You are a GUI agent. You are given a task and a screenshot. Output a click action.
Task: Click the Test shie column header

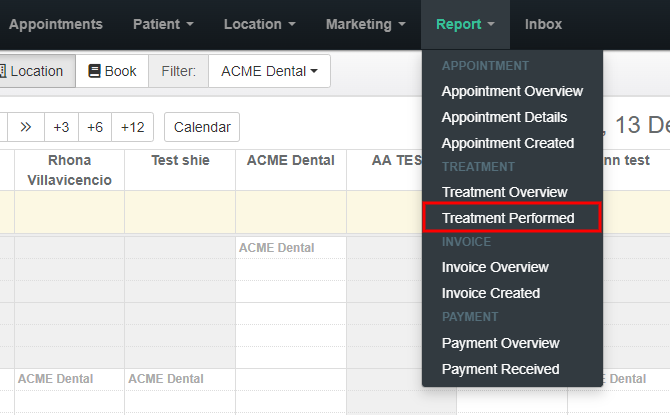point(180,170)
